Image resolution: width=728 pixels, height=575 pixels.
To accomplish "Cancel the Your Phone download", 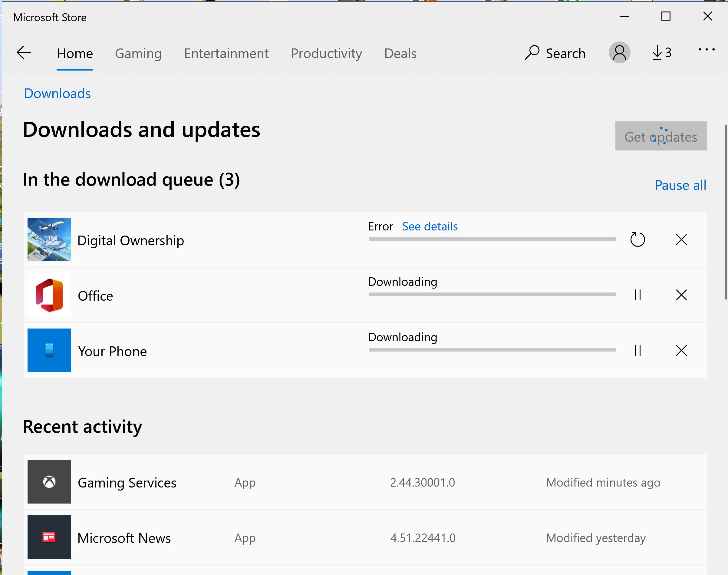I will coord(681,350).
